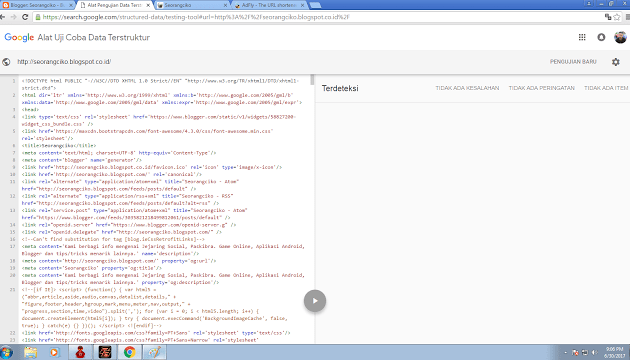Open File Explorer from the taskbar

30,352
